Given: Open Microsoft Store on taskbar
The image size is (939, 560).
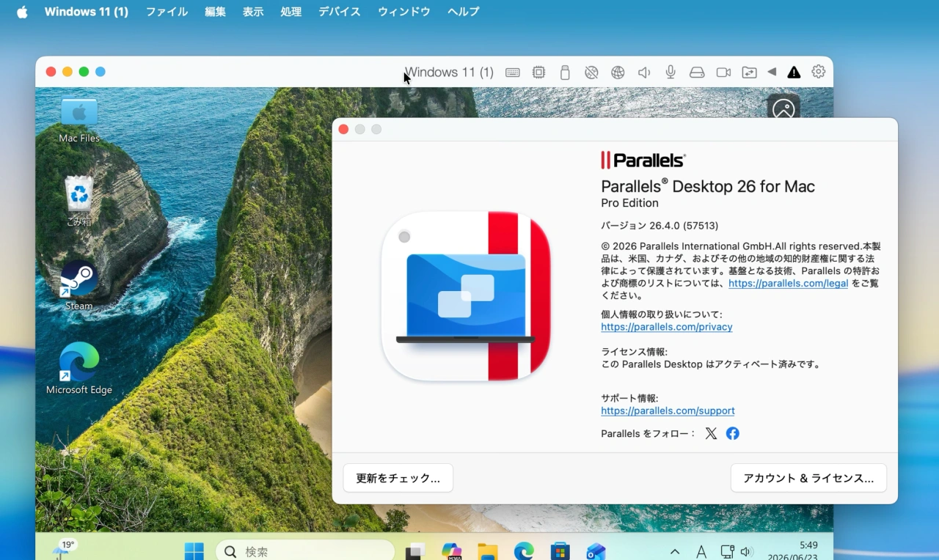Looking at the screenshot, I should coord(560,551).
